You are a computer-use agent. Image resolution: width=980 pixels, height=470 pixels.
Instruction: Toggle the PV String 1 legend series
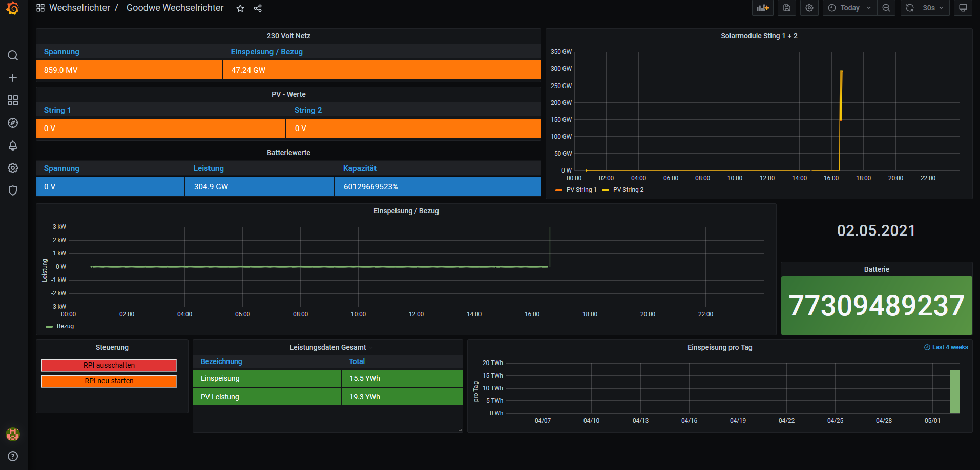point(581,190)
